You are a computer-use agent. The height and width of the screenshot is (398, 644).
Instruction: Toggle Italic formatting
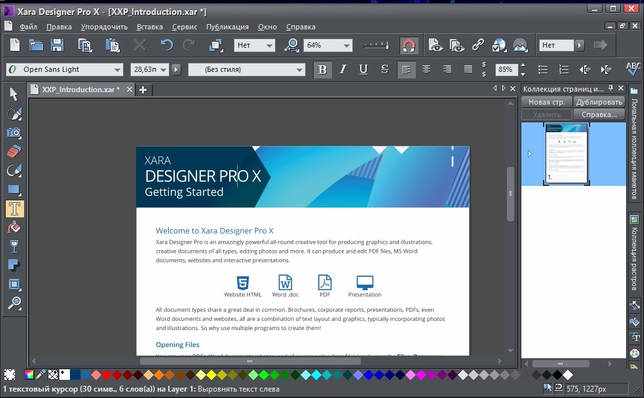click(343, 69)
